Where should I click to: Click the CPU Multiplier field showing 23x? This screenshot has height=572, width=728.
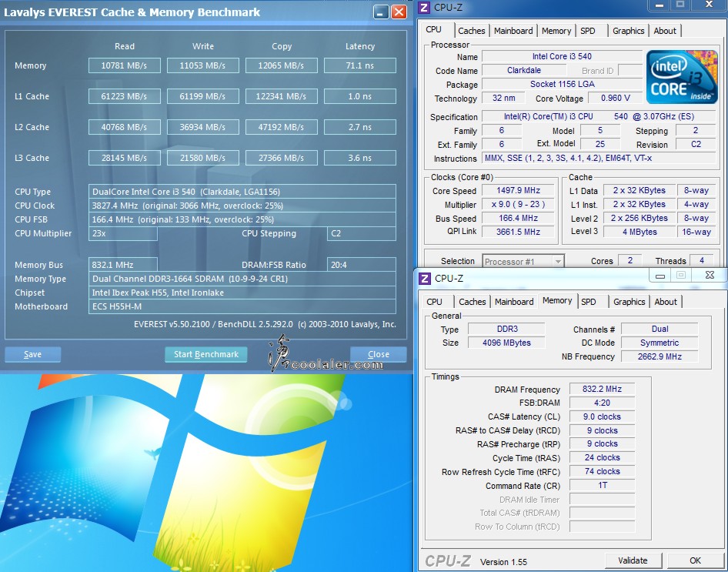point(123,233)
